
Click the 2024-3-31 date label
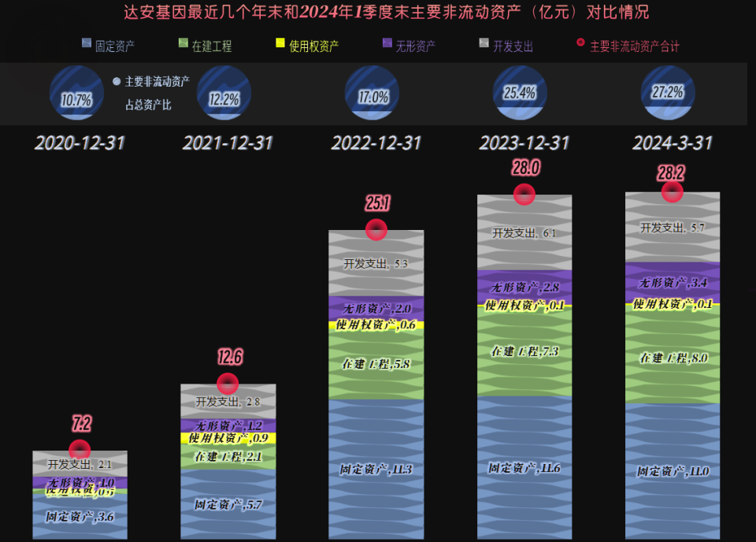tap(672, 143)
